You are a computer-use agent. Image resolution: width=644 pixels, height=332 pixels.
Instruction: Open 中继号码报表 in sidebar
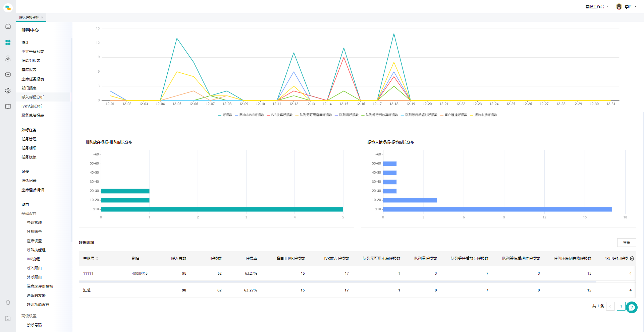33,52
